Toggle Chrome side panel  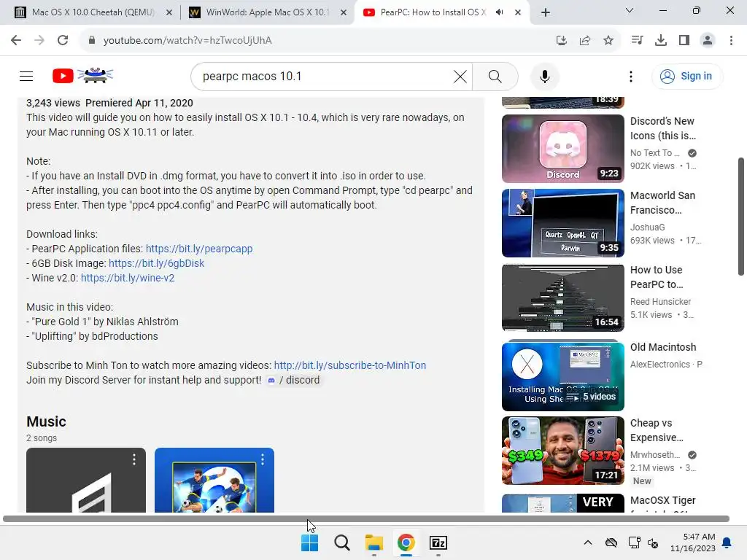[684, 41]
